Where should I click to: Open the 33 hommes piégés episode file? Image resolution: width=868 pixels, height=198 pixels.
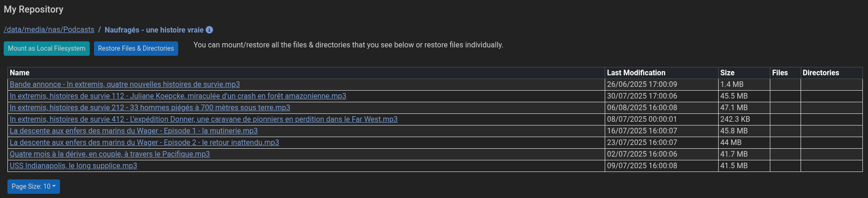coord(150,108)
